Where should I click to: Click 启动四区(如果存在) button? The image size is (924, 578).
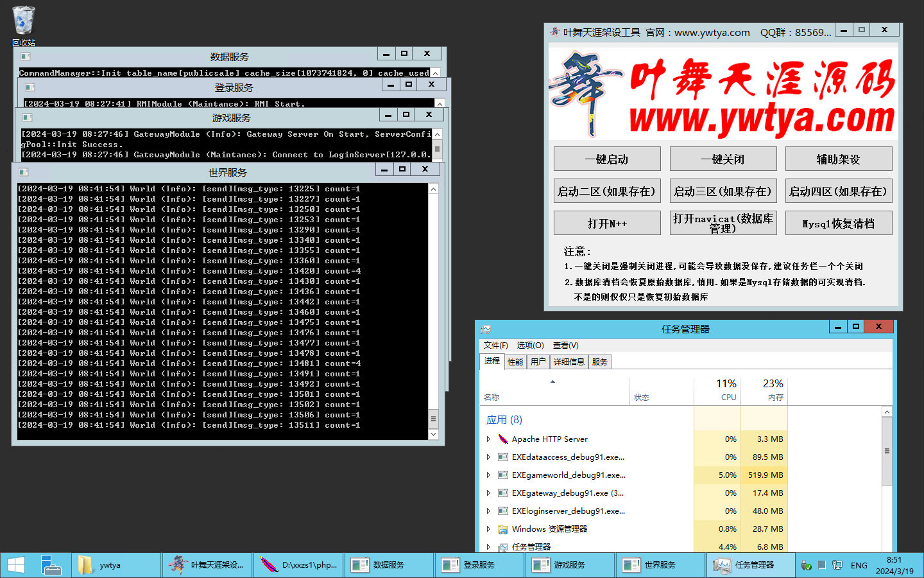pyautogui.click(x=839, y=191)
